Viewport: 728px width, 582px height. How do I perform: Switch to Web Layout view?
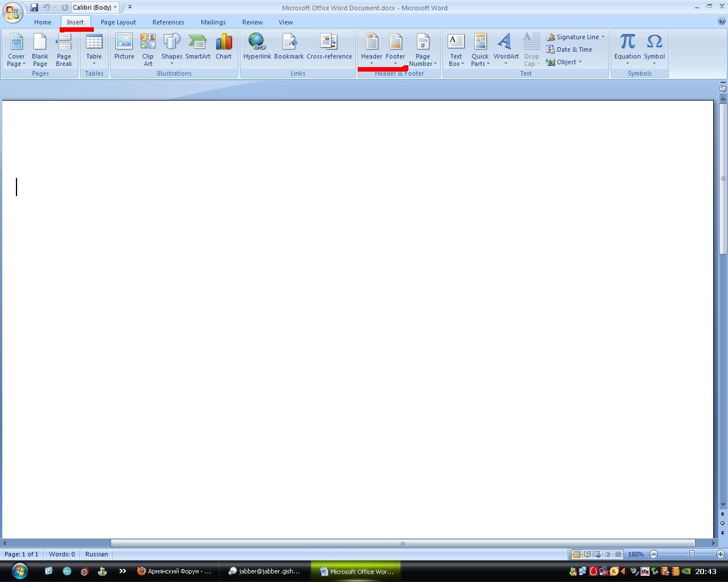pyautogui.click(x=597, y=554)
